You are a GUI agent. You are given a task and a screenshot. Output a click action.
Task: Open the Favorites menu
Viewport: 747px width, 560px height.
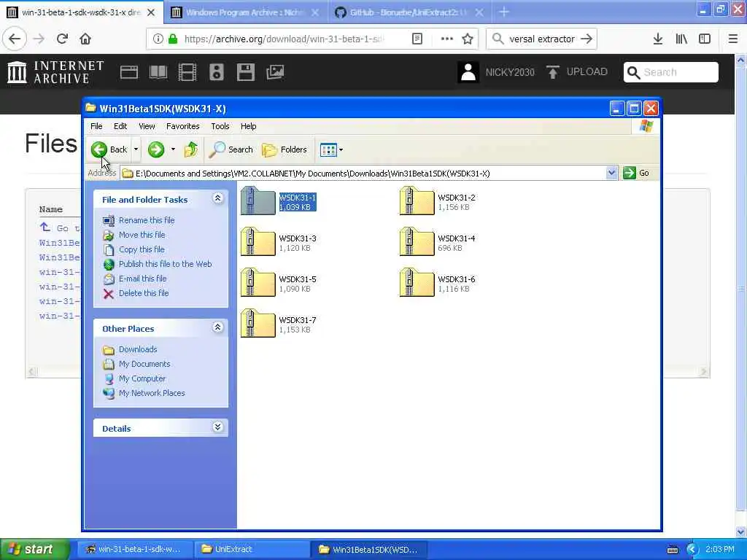182,126
